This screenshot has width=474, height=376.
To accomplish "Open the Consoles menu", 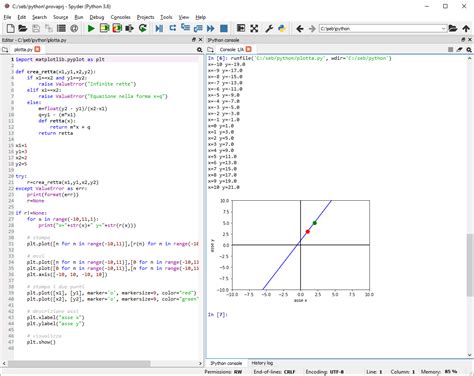I will [x=120, y=17].
